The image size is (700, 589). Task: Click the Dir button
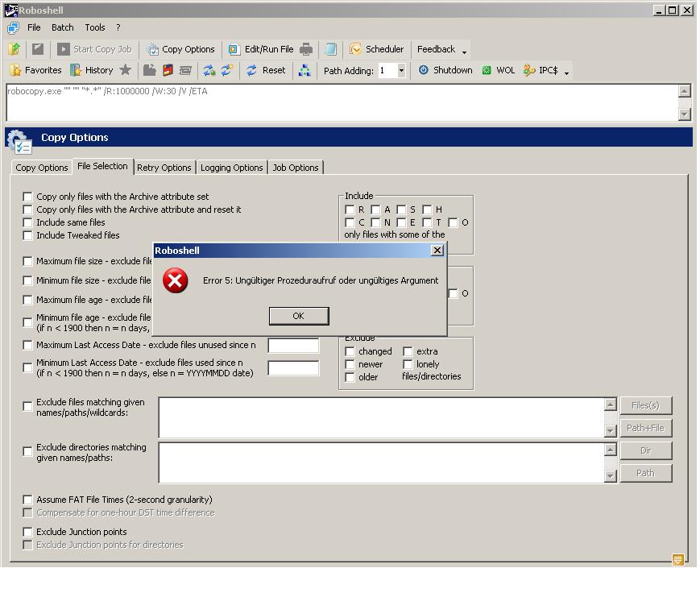click(645, 450)
